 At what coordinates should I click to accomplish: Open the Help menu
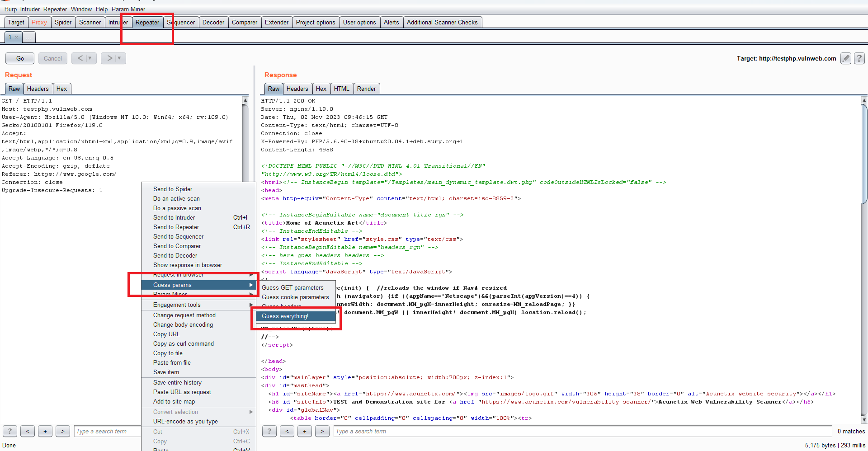click(102, 9)
